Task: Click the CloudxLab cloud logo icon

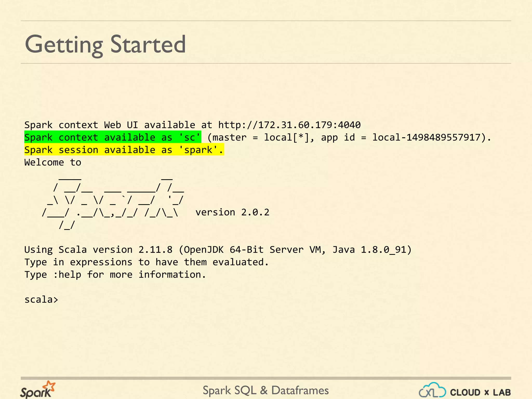Action: [432, 390]
